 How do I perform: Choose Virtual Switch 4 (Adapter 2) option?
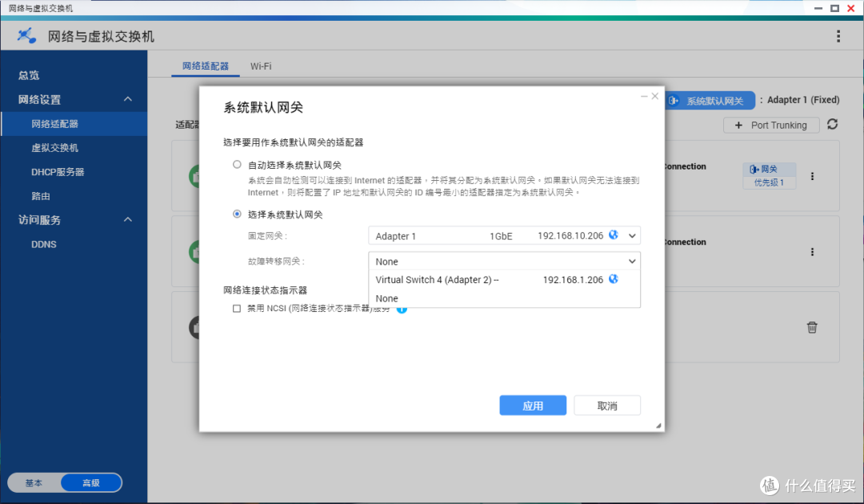(x=504, y=280)
